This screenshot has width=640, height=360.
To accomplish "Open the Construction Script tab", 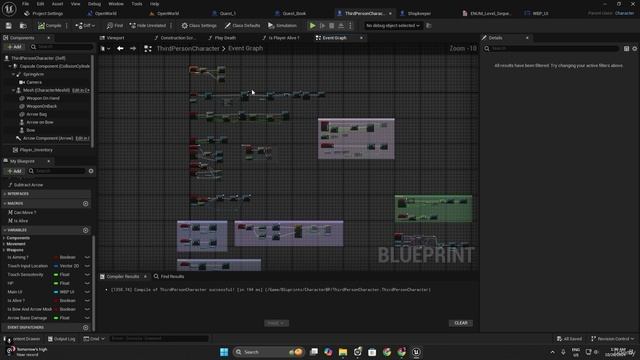I will (175, 38).
